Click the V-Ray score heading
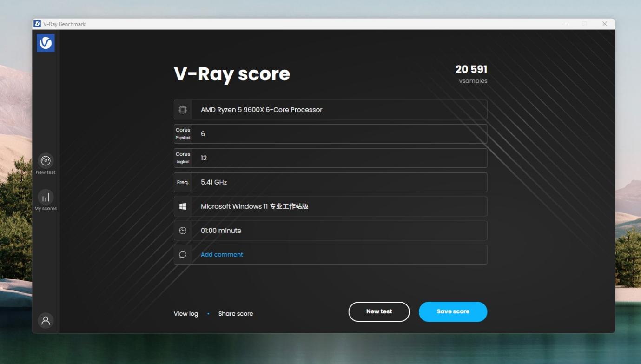This screenshot has width=641, height=364. (x=232, y=74)
